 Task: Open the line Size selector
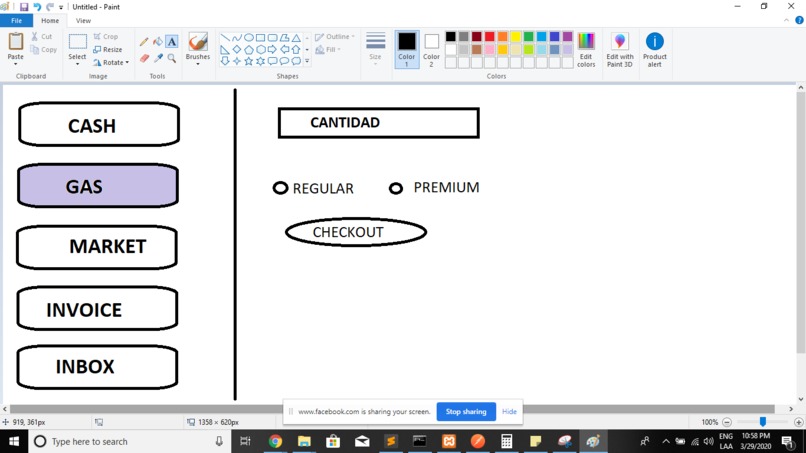pos(376,47)
